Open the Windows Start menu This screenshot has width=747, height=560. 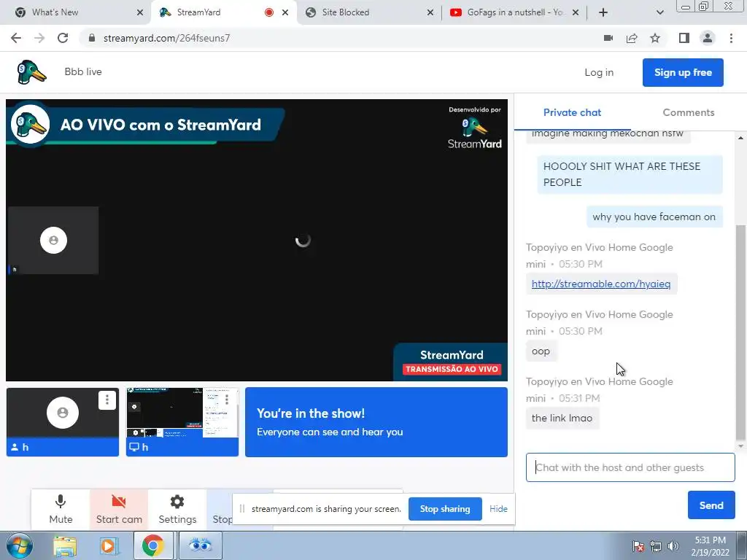pyautogui.click(x=20, y=545)
